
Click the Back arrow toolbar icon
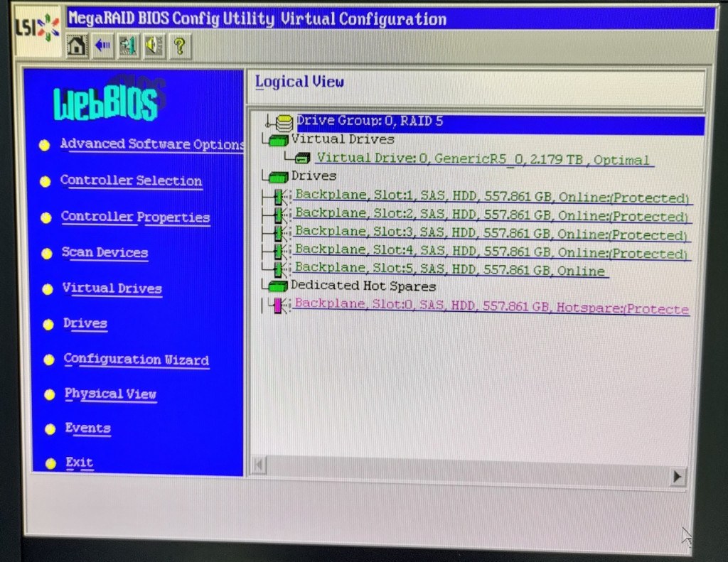click(x=102, y=46)
